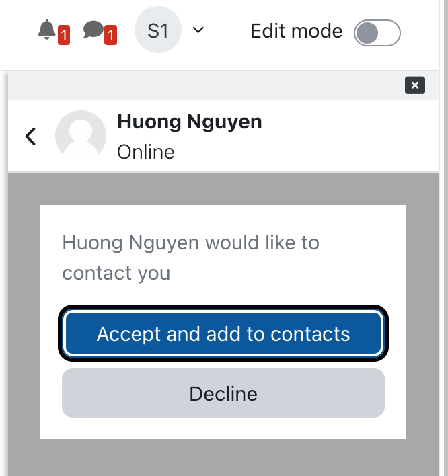This screenshot has width=448, height=476.
Task: Expand the user menu chevron
Action: point(198,30)
